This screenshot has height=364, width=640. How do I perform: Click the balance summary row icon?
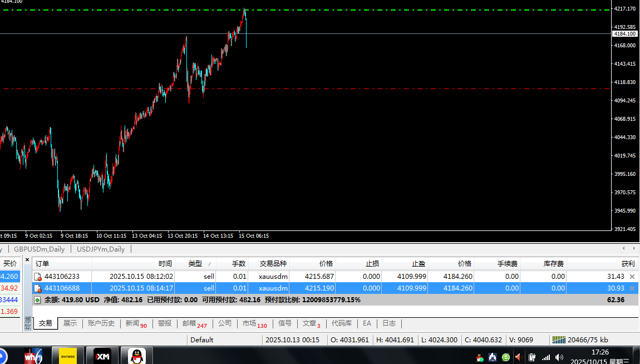tap(37, 300)
